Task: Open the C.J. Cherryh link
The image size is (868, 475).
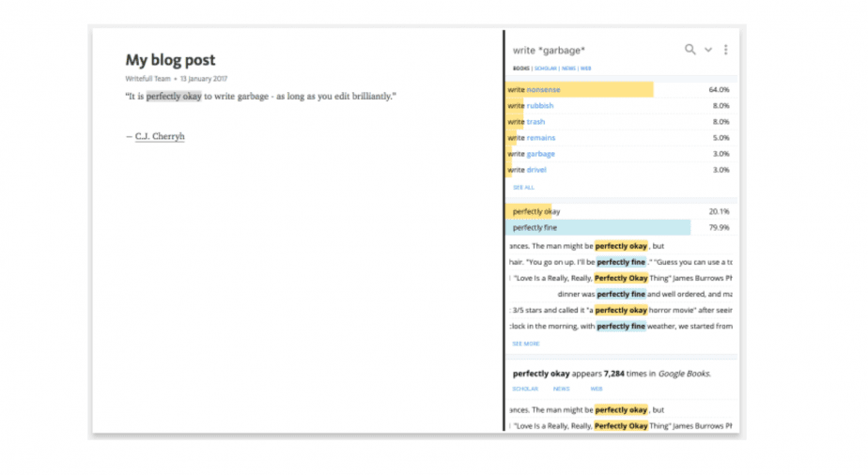Action: click(x=160, y=136)
